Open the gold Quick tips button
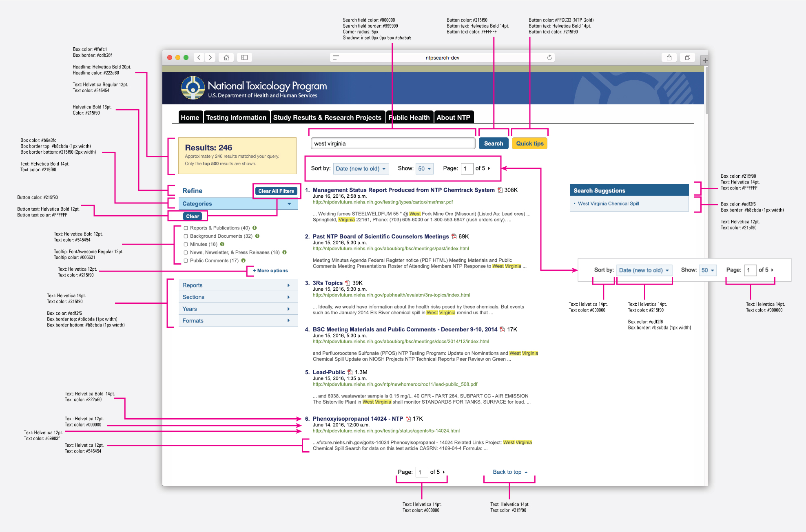This screenshot has width=806, height=532. [x=530, y=143]
